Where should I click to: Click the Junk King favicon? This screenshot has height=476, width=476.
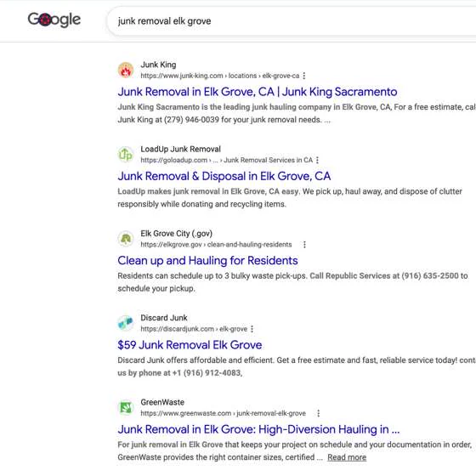pos(126,70)
